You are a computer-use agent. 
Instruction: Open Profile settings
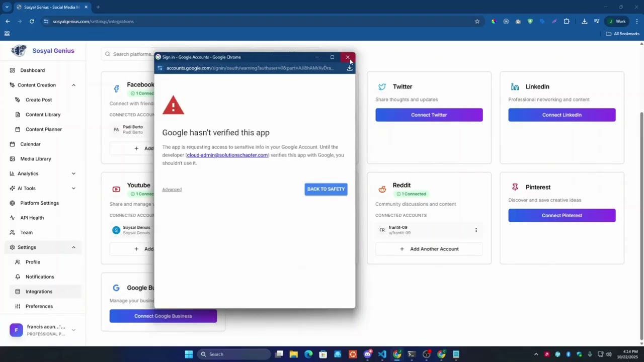pyautogui.click(x=33, y=262)
